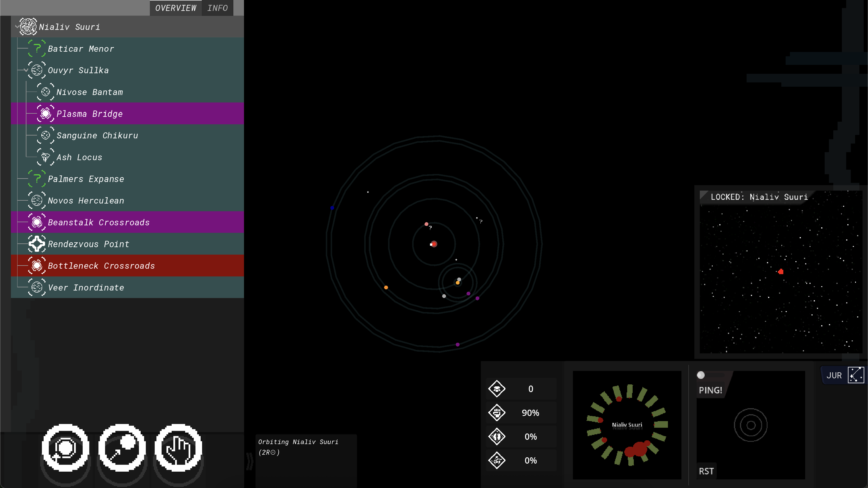This screenshot has width=868, height=488.
Task: Click the hand interact round button
Action: (x=178, y=448)
